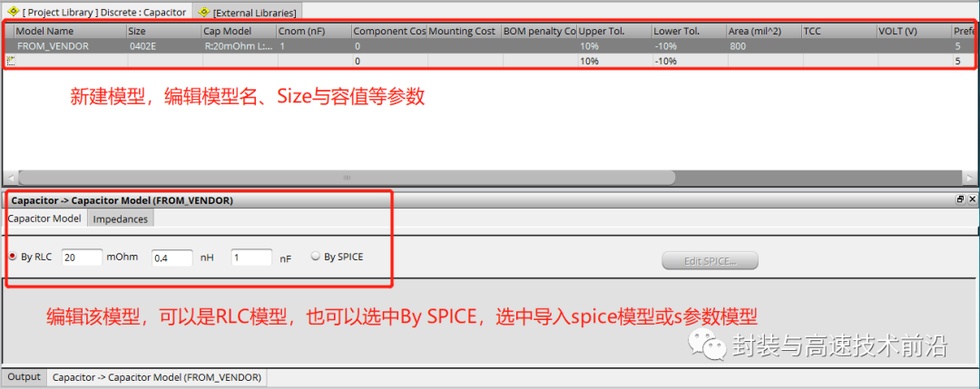Click the capacitance nF input field

tap(252, 257)
